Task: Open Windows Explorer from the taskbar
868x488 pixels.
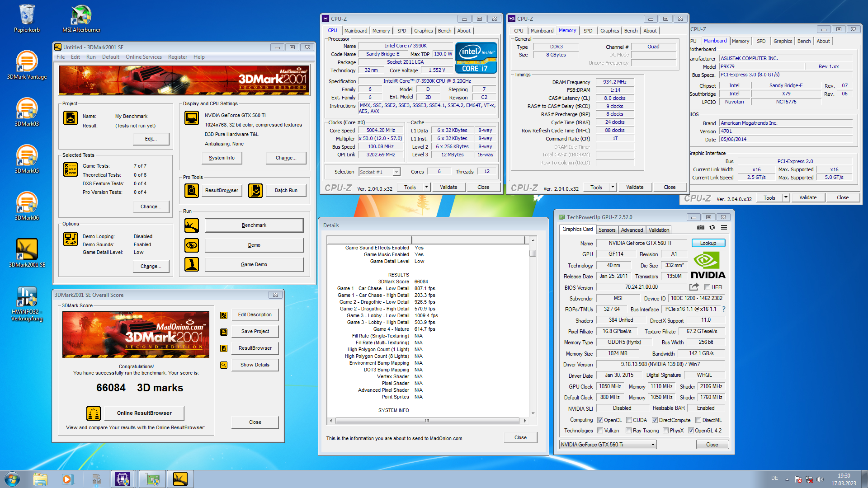Action: [40, 479]
